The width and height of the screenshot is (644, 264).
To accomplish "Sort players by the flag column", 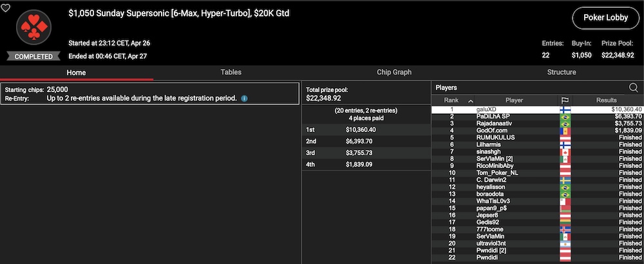I will tap(565, 100).
